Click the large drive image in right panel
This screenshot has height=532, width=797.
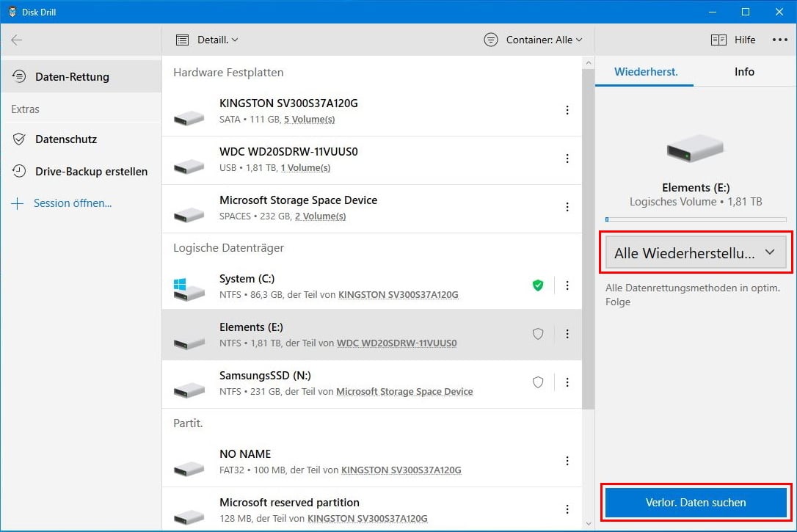tap(695, 148)
